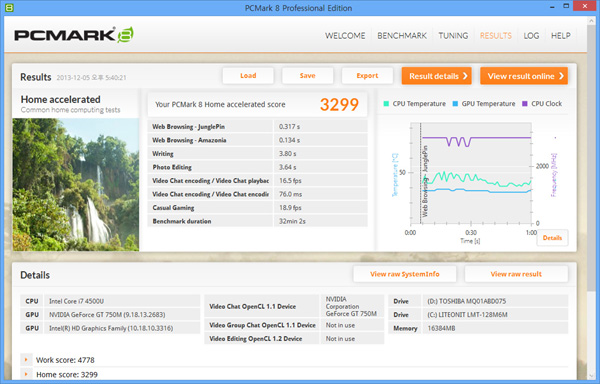Select the Photo Editing result row

click(x=258, y=167)
